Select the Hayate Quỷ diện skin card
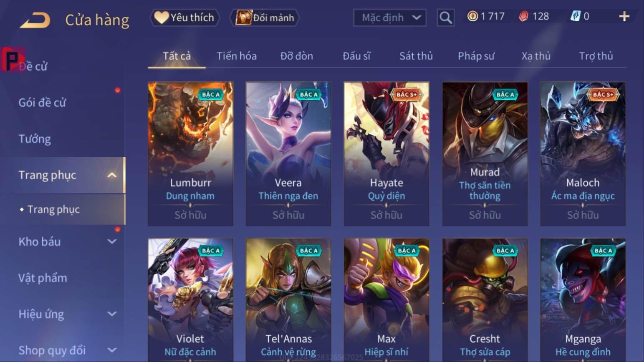Image resolution: width=644 pixels, height=362 pixels. pos(386,154)
